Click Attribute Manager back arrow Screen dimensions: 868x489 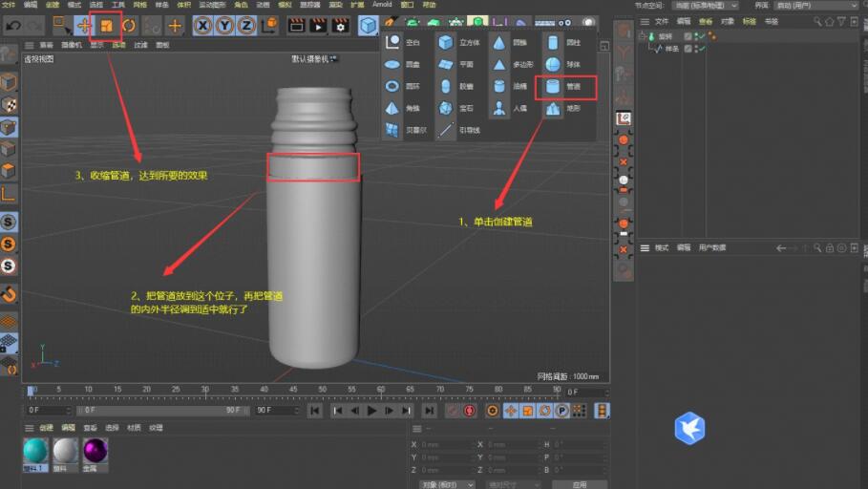(781, 248)
